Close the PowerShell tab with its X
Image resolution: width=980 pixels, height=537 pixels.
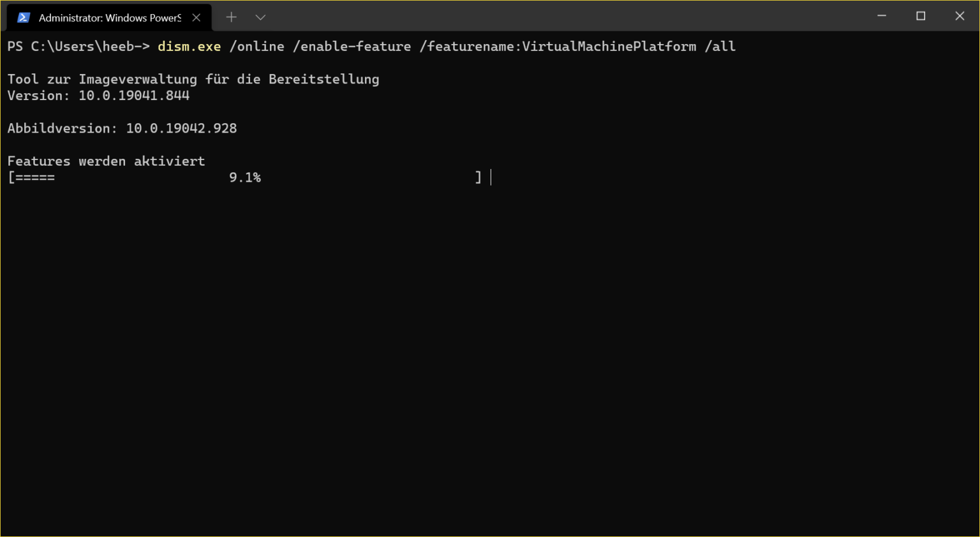[x=195, y=17]
